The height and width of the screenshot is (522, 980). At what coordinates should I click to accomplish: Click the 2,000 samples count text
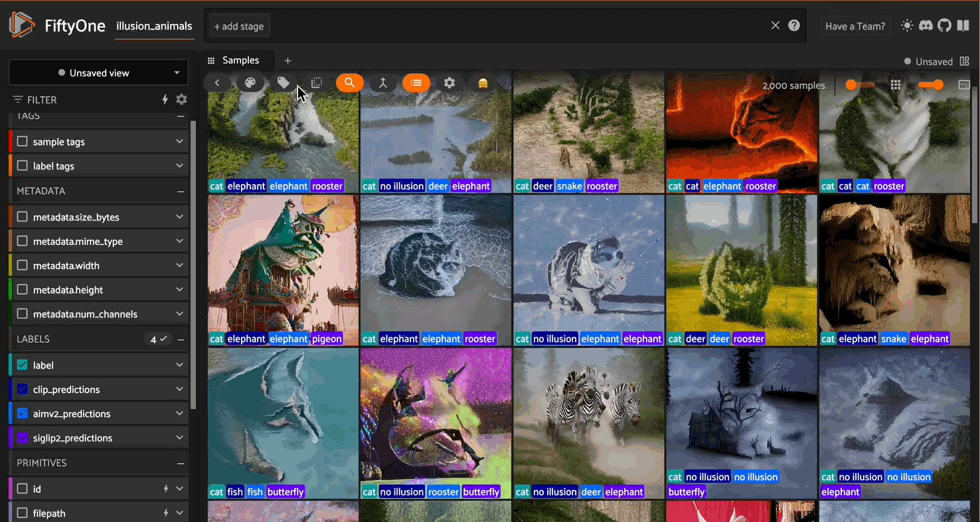(x=793, y=86)
